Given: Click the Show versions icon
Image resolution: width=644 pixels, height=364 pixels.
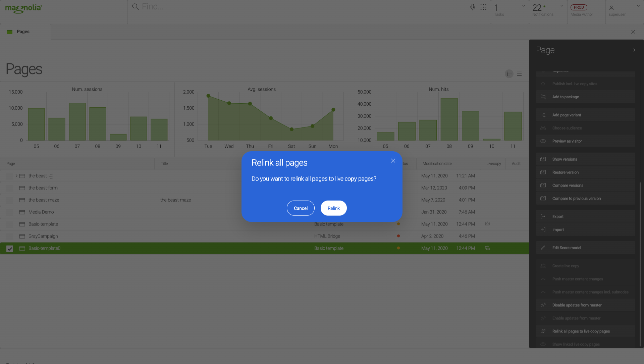Looking at the screenshot, I should tap(543, 159).
